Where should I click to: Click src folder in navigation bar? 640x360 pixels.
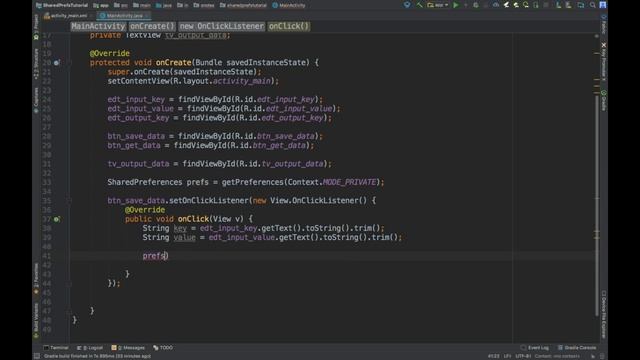tap(121, 5)
